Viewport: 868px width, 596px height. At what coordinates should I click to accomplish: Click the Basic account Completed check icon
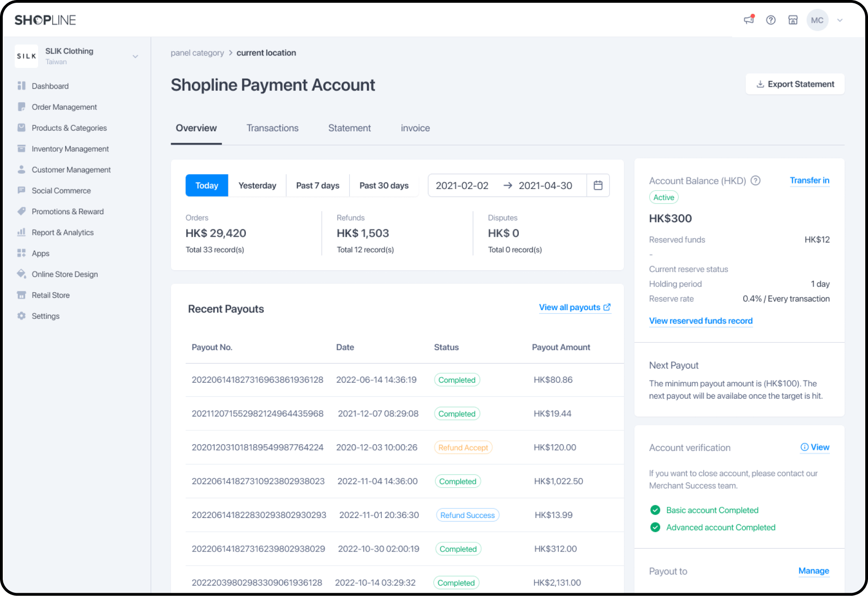click(x=655, y=510)
